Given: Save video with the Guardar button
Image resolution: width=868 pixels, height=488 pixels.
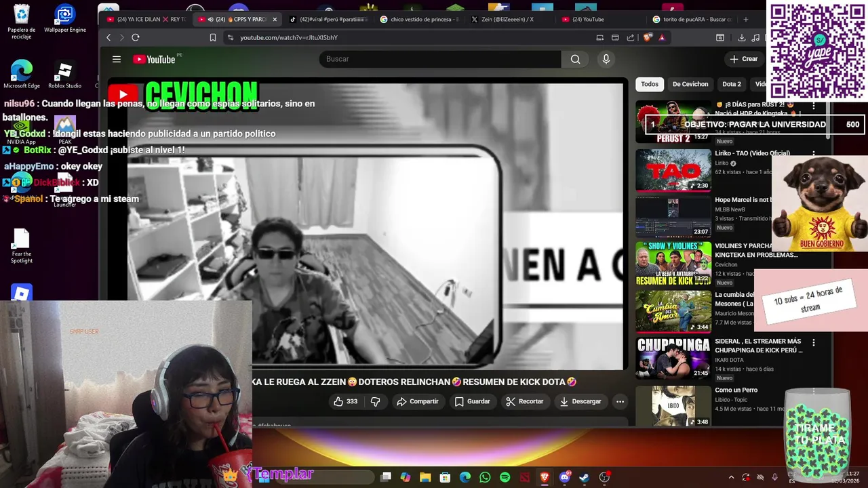Looking at the screenshot, I should point(472,401).
